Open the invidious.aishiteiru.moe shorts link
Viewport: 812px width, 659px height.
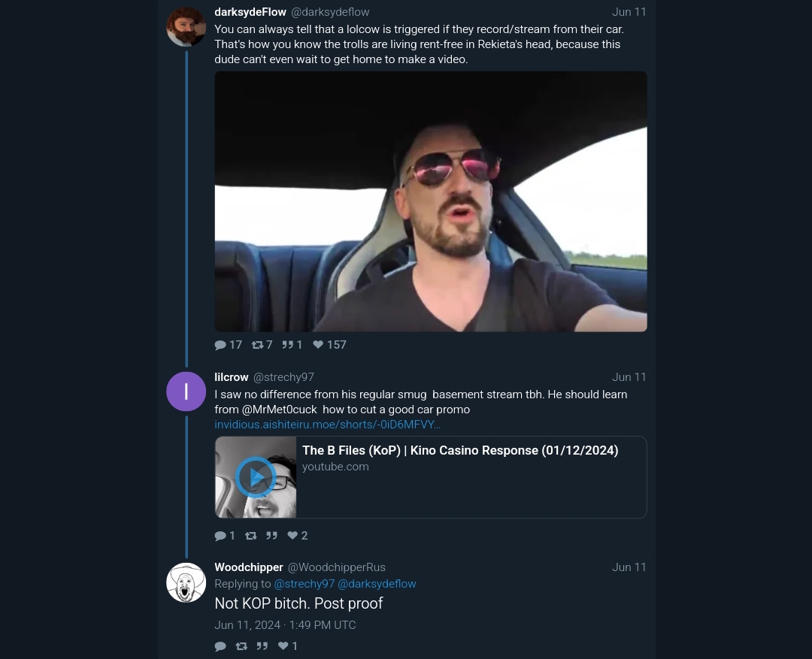point(327,425)
